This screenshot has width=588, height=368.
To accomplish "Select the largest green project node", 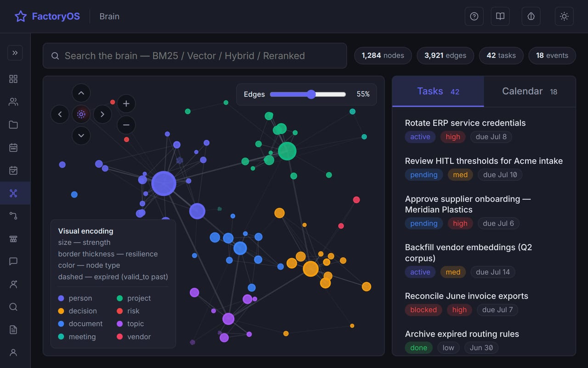I will 287,151.
